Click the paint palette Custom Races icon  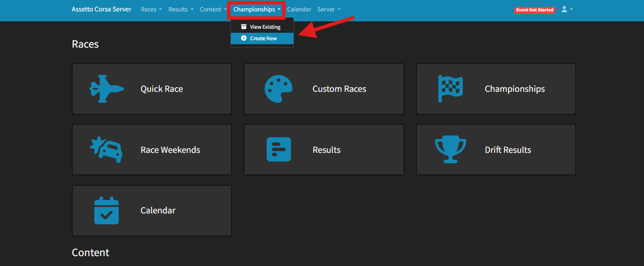(x=279, y=89)
